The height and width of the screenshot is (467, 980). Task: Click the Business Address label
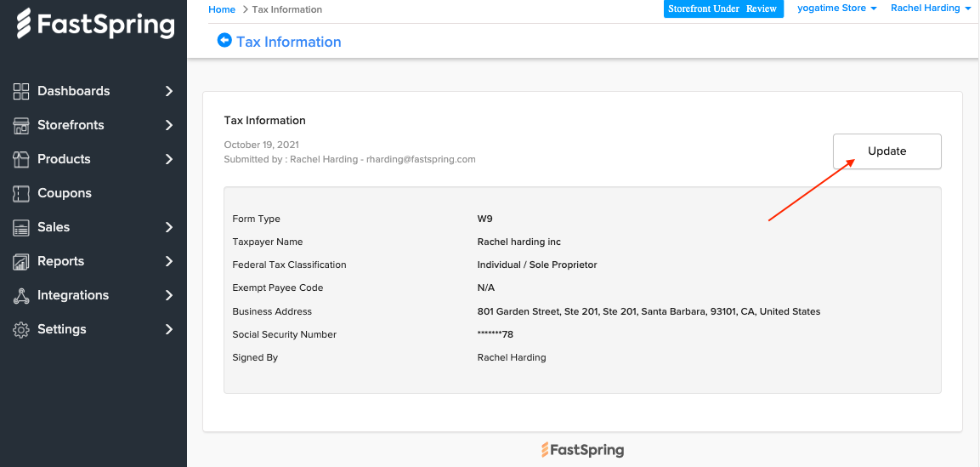[x=272, y=311]
